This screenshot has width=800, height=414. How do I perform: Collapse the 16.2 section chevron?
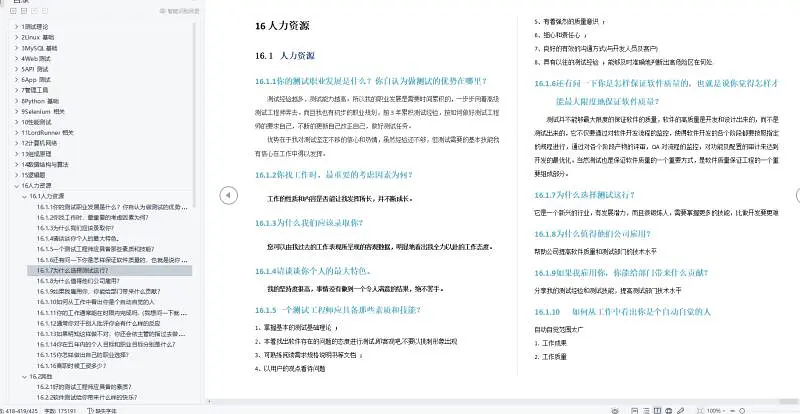tap(24, 376)
